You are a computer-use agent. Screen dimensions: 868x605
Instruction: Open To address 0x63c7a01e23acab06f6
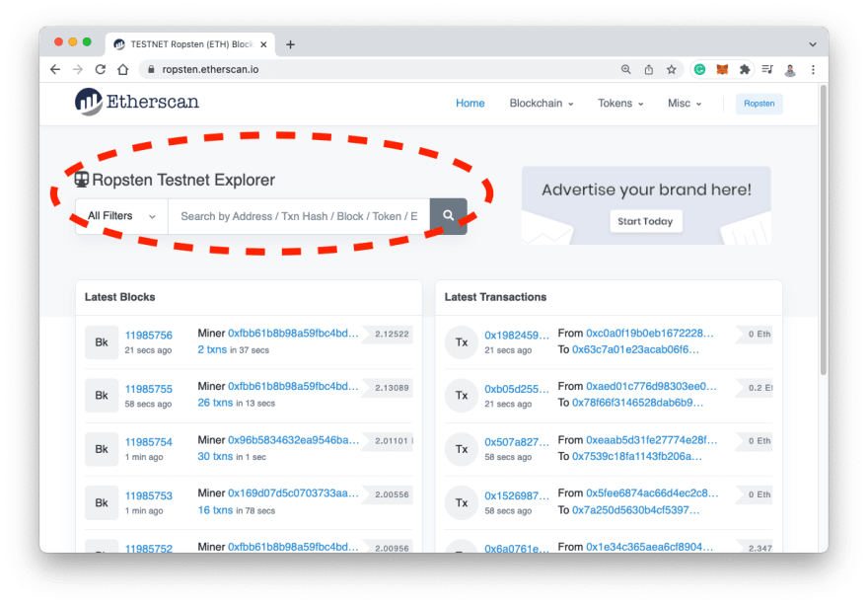coord(635,349)
